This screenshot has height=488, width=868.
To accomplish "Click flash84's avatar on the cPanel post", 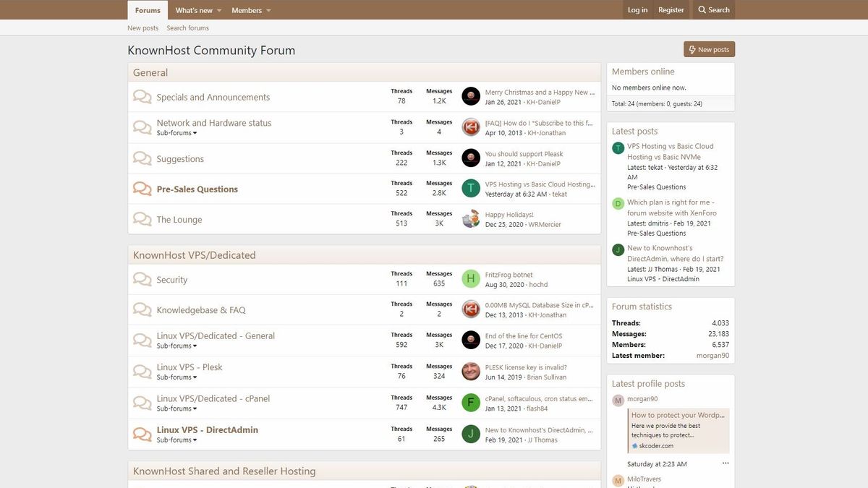I will [471, 403].
